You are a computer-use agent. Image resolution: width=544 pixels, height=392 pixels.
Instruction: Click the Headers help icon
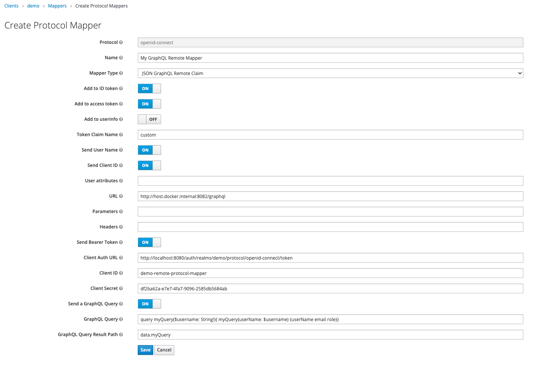(121, 227)
